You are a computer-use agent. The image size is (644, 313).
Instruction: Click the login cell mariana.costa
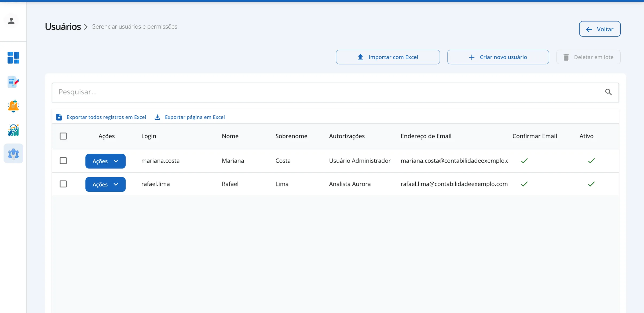click(x=160, y=161)
